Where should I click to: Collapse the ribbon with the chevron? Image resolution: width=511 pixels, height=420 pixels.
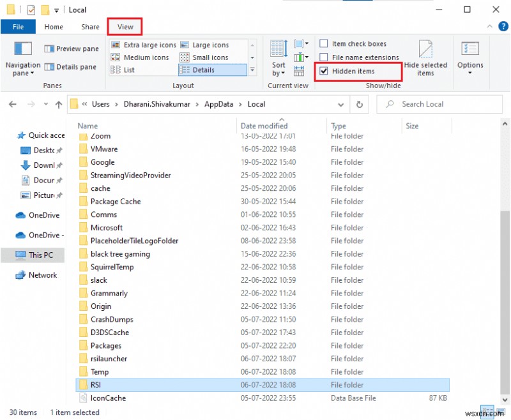point(489,26)
